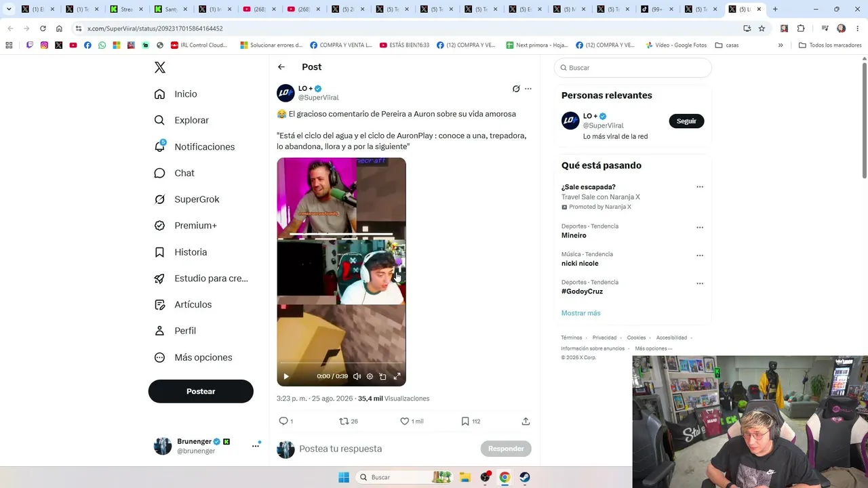
Task: Like the post with the heart icon
Action: click(404, 421)
